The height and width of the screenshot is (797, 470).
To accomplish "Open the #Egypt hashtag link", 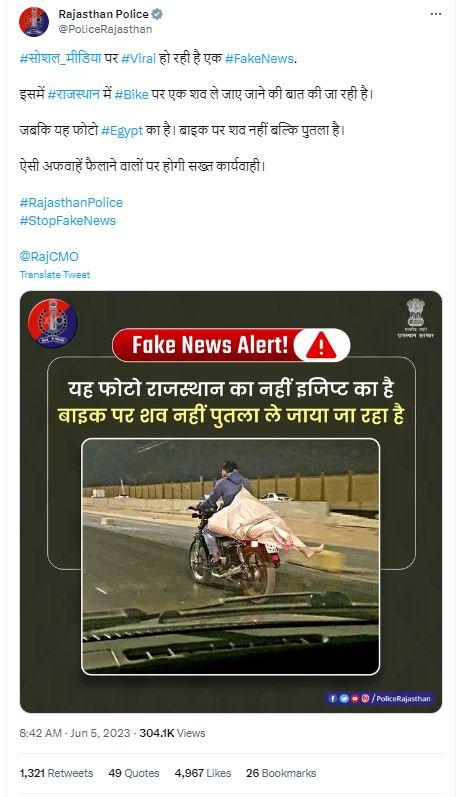I will (122, 131).
